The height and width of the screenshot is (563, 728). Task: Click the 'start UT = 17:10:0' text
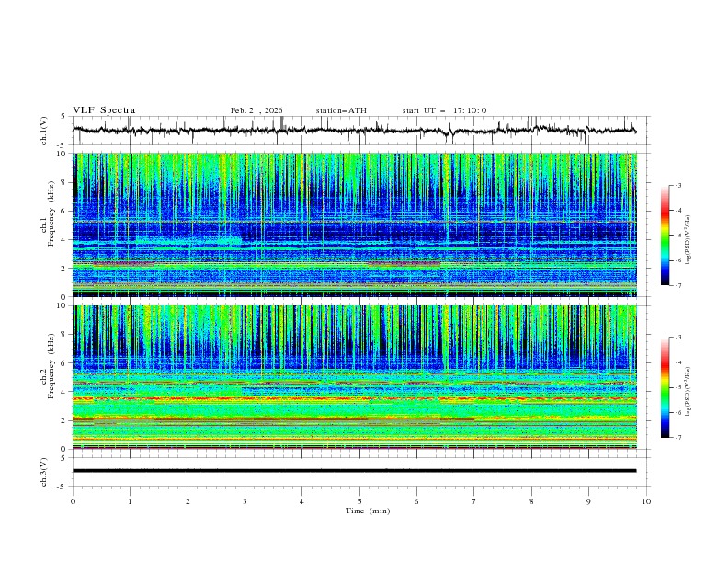pos(444,110)
